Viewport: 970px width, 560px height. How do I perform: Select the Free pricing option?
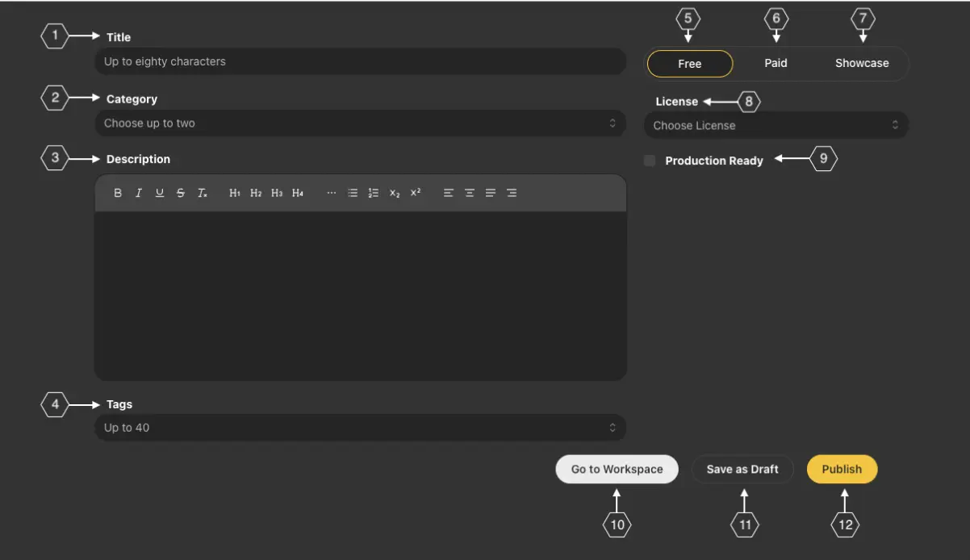tap(690, 64)
